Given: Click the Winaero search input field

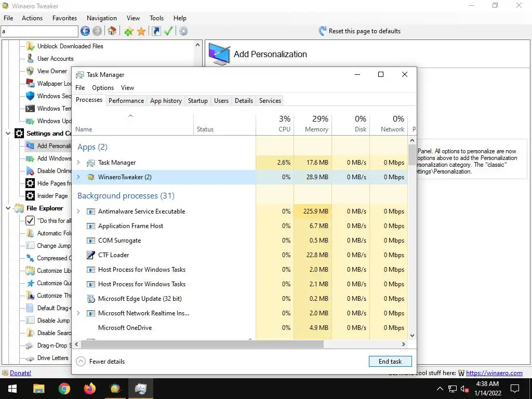Looking at the screenshot, I should pyautogui.click(x=39, y=31).
